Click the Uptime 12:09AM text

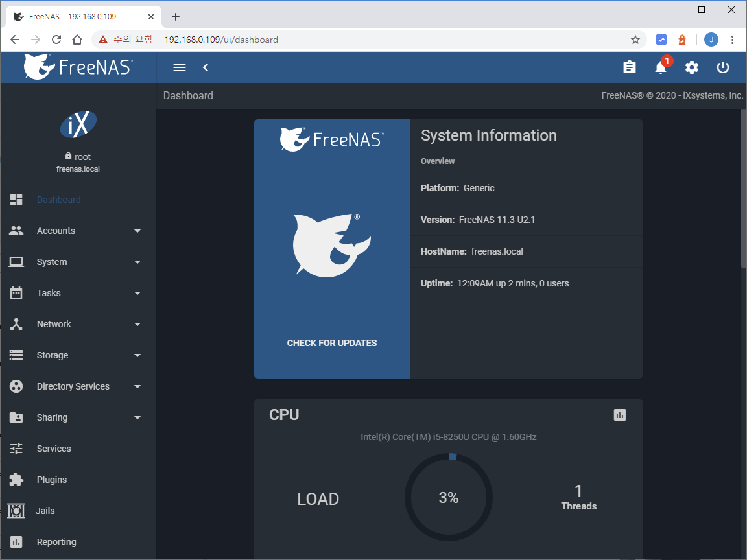495,283
